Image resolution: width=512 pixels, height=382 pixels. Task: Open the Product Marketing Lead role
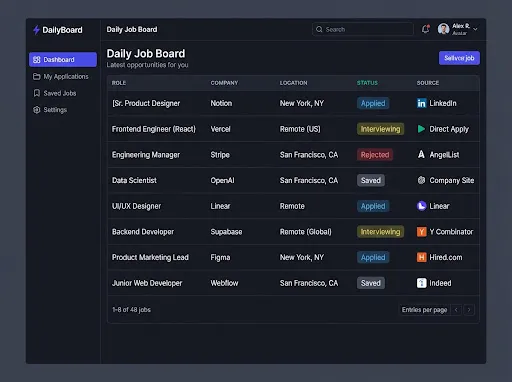150,257
